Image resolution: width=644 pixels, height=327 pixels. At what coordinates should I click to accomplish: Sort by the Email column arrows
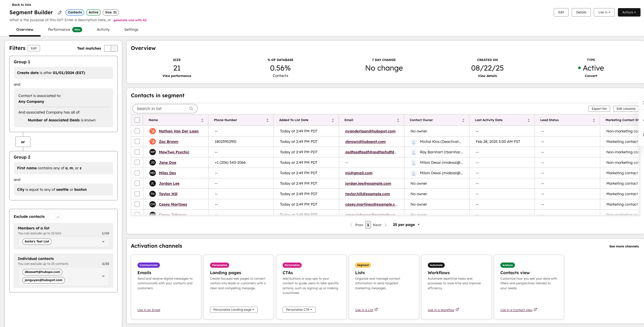(398, 120)
